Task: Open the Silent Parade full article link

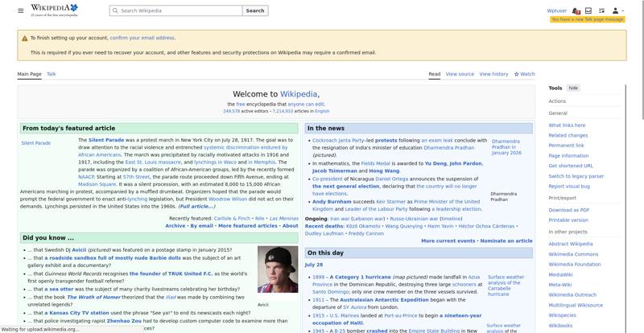Action: coord(196,206)
